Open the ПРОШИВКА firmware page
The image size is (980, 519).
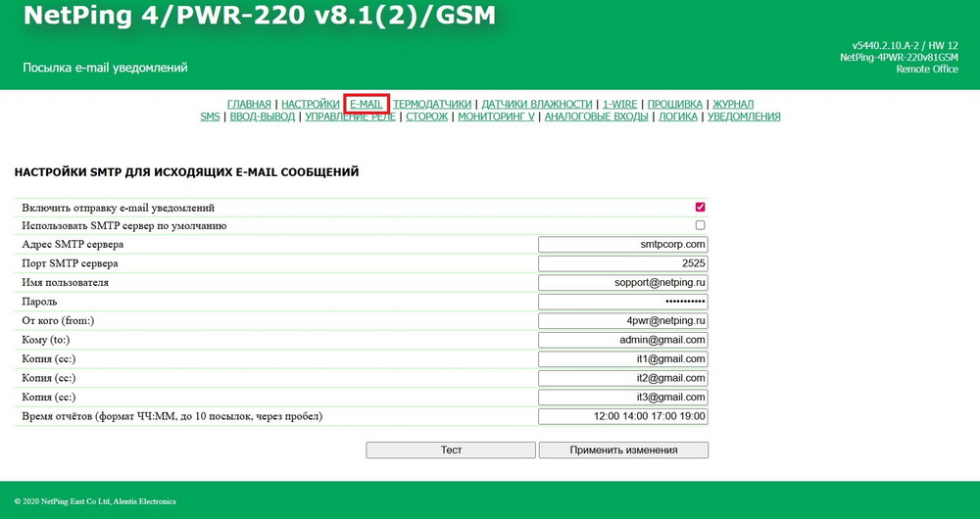674,104
